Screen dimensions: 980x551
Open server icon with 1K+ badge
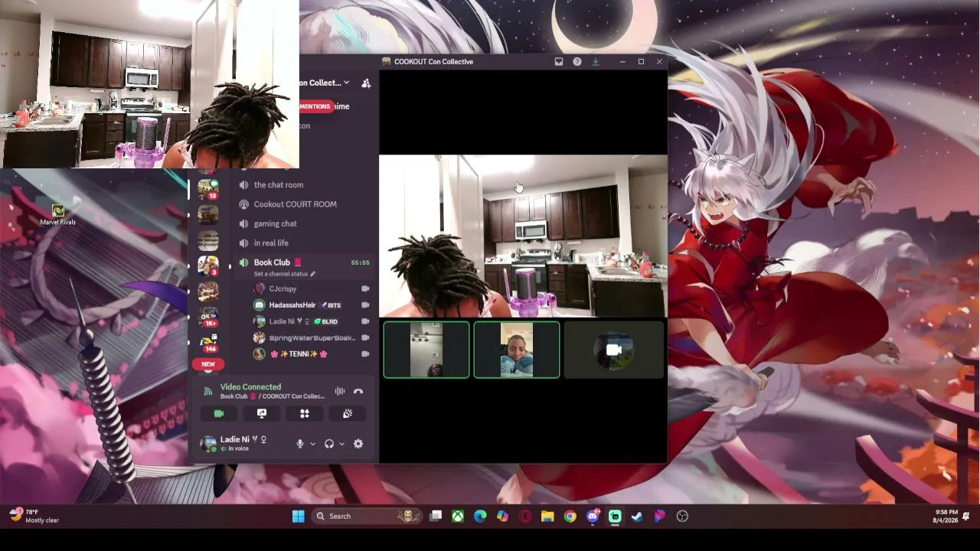pyautogui.click(x=208, y=317)
